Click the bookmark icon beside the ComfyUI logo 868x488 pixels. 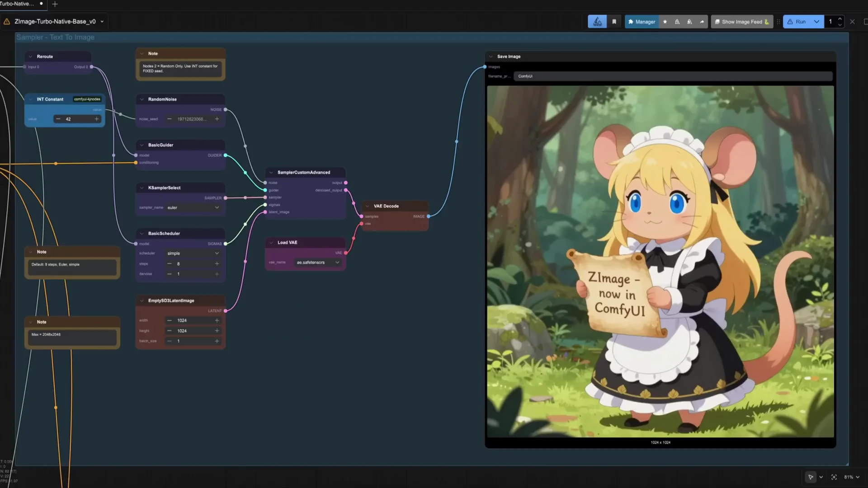click(x=614, y=21)
